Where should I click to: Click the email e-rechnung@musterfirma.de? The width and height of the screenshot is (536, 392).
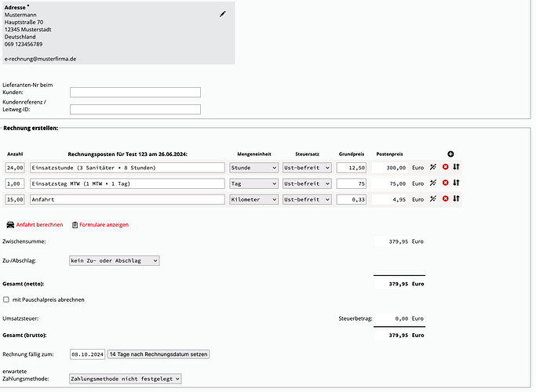pos(40,59)
